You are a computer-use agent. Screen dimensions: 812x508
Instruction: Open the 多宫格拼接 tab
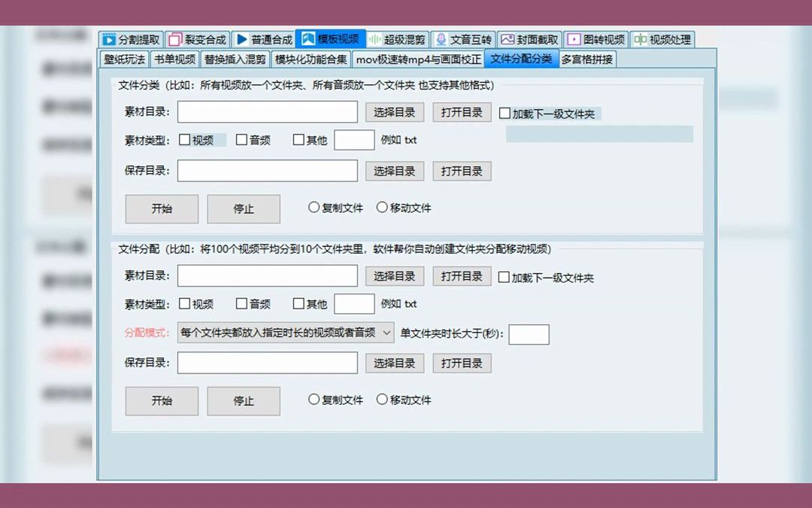click(x=587, y=58)
